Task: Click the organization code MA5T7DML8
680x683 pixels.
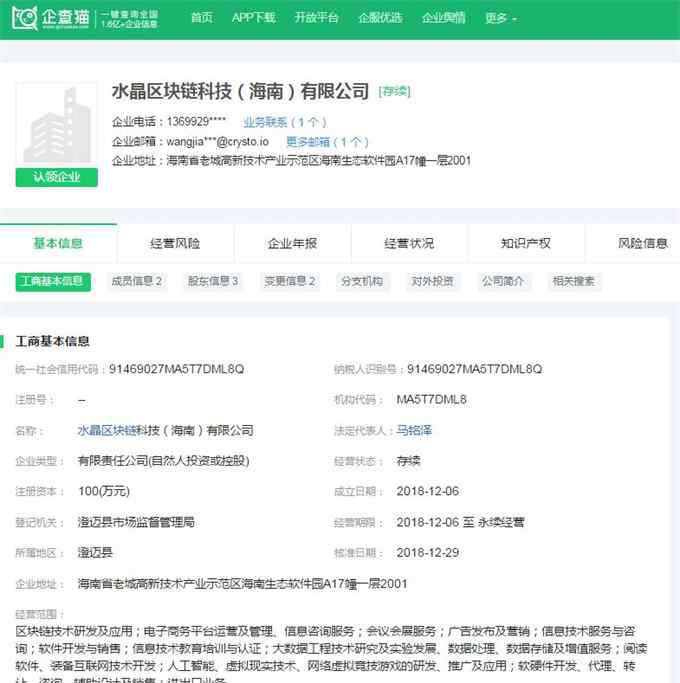Action: coord(431,400)
